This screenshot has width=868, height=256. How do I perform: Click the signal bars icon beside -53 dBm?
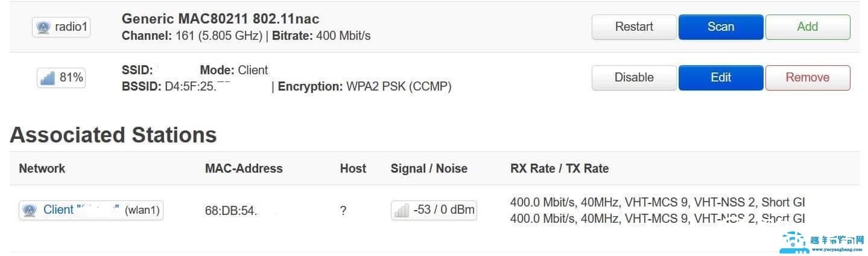(x=401, y=210)
